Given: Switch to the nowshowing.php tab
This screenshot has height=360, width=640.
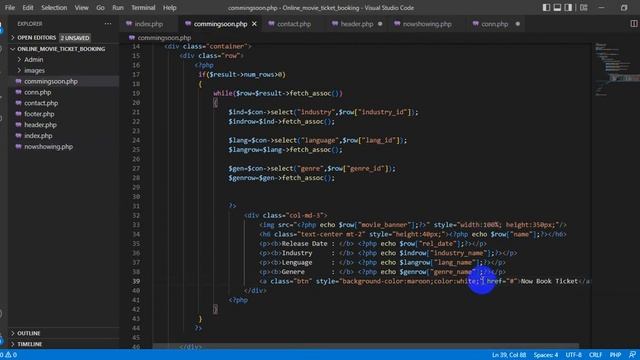Looking at the screenshot, I should 427,24.
